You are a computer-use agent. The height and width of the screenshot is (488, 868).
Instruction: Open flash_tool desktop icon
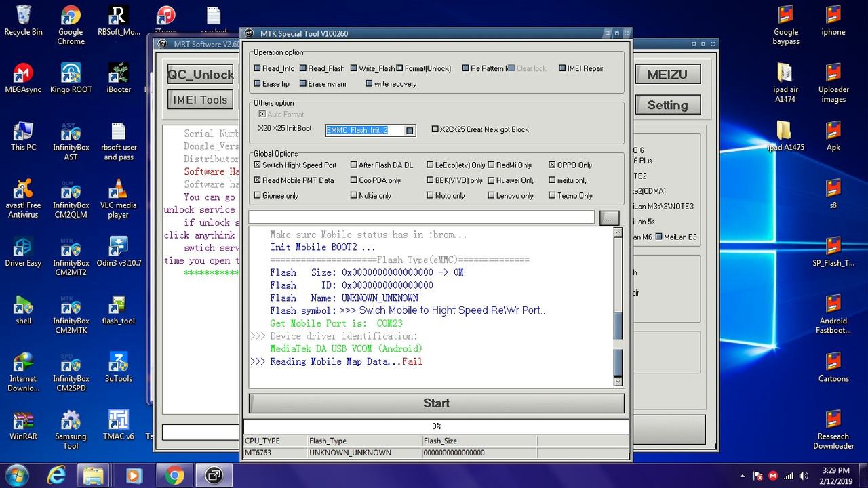119,310
